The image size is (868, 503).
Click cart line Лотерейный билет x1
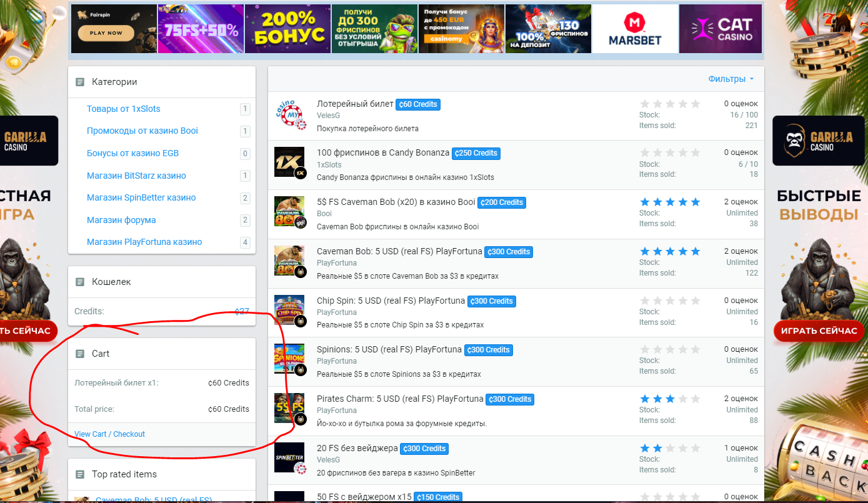(x=162, y=383)
